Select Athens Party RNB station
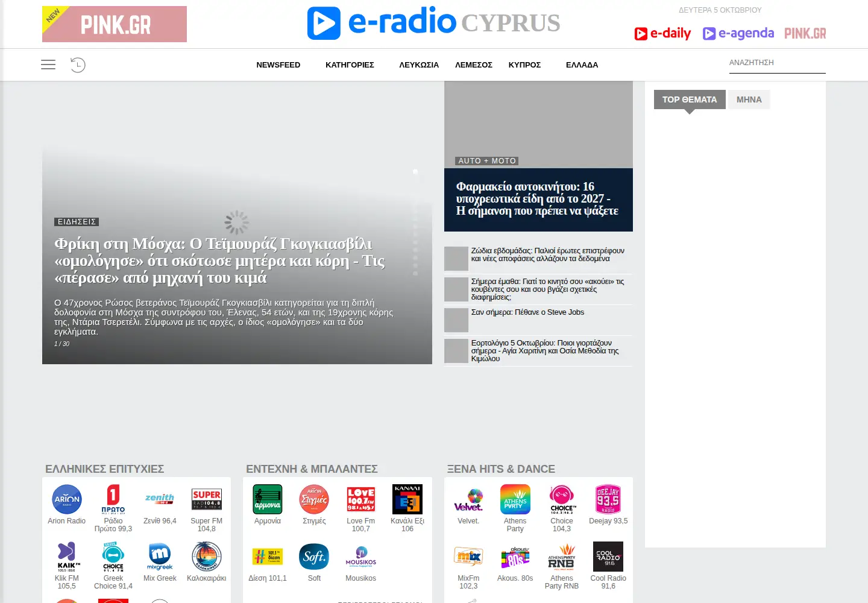The image size is (868, 603). click(562, 566)
